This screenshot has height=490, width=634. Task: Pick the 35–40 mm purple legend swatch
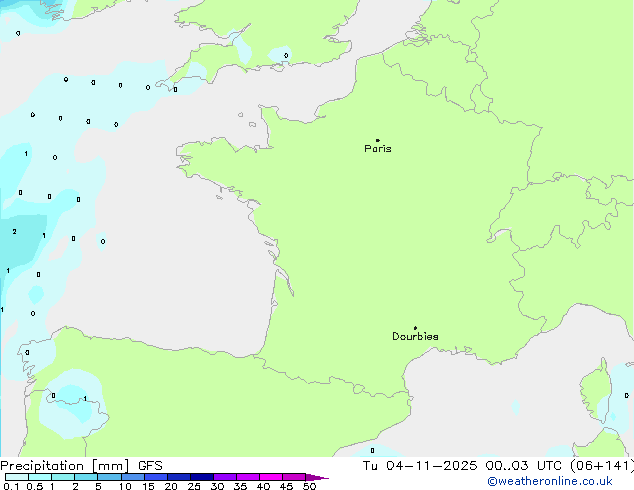click(247, 477)
